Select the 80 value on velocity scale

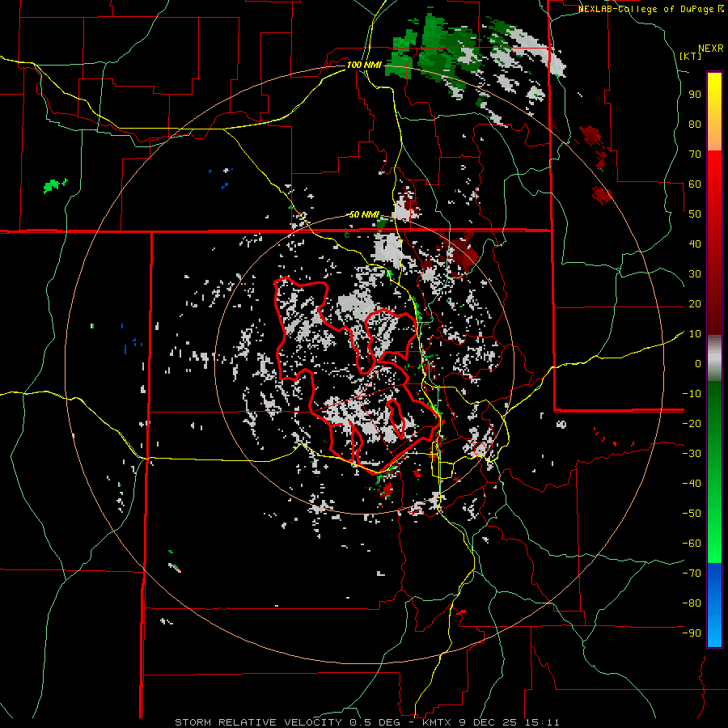(x=695, y=125)
